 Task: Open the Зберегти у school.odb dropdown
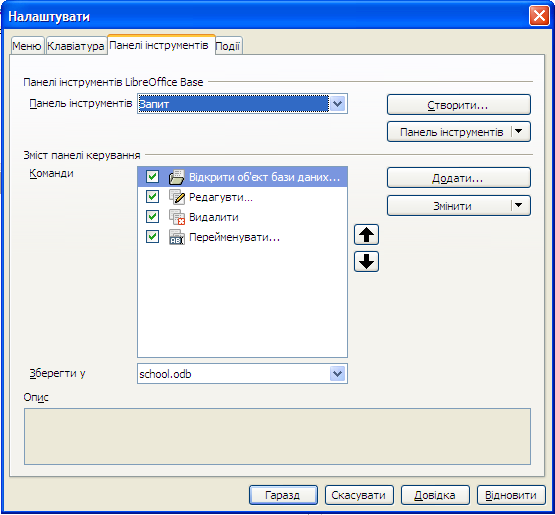(338, 374)
